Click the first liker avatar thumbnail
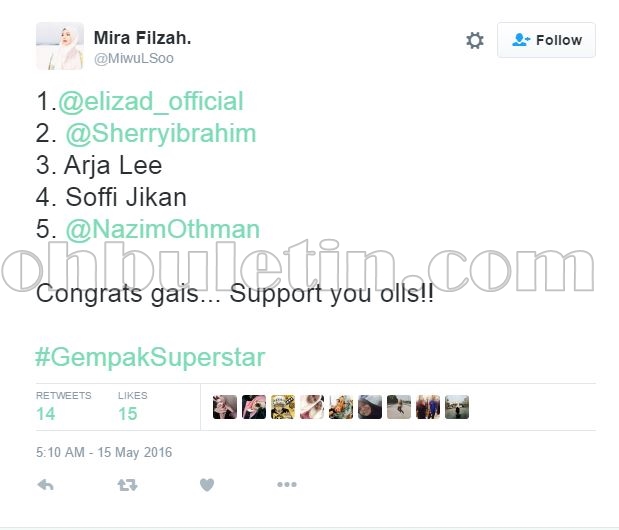Screen dimensions: 619x530 point(225,407)
